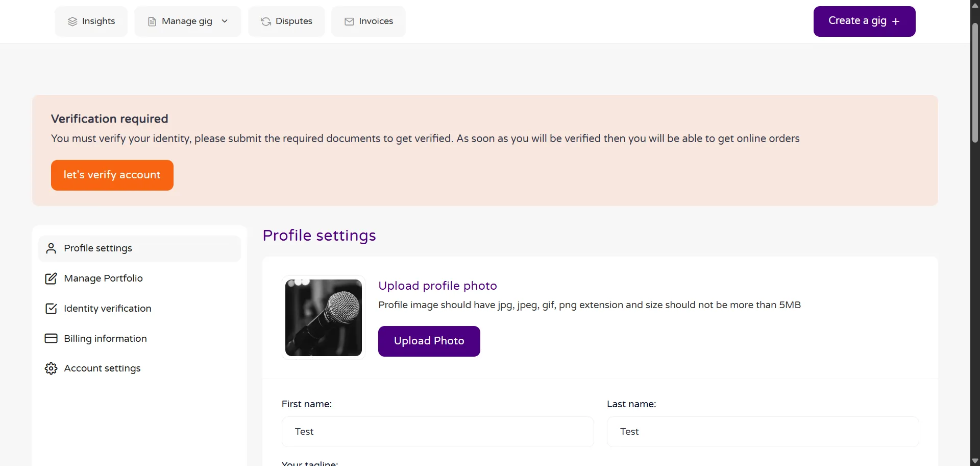
Task: Click the microphone profile photo thumbnail
Action: coord(324,318)
